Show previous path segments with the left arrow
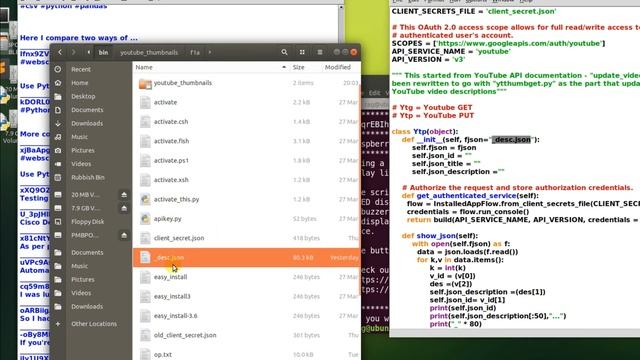This screenshot has width=640, height=360. (89, 52)
